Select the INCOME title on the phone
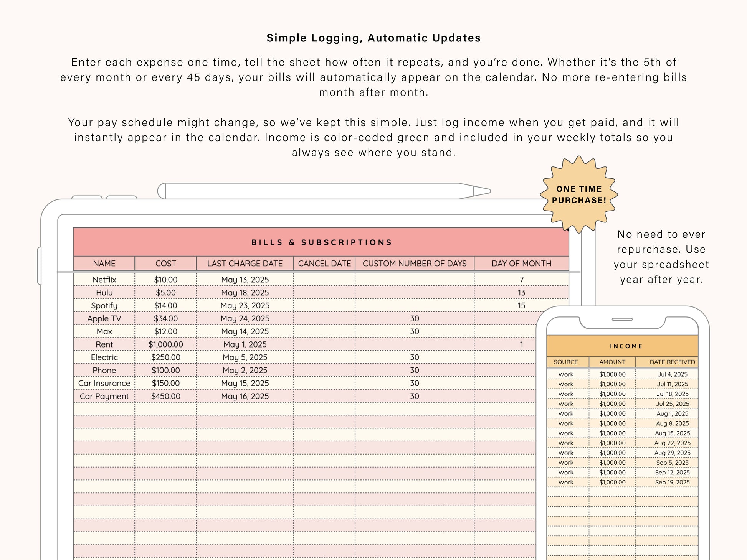The height and width of the screenshot is (560, 747). click(622, 346)
